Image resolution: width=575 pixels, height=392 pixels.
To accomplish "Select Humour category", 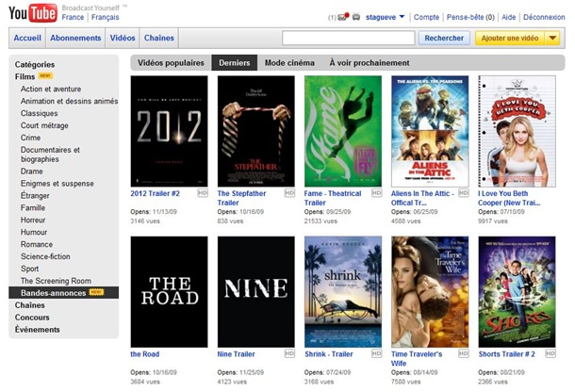I will coord(34,232).
